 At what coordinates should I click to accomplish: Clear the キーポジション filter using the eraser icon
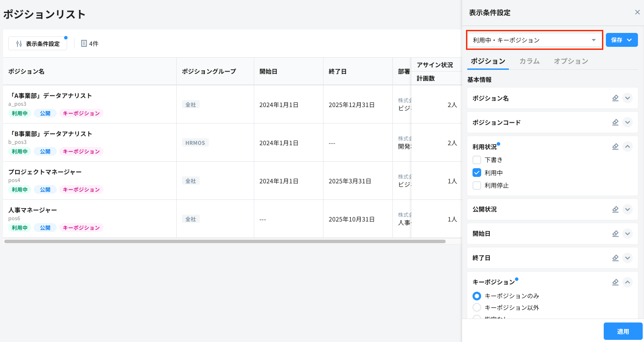(x=615, y=282)
